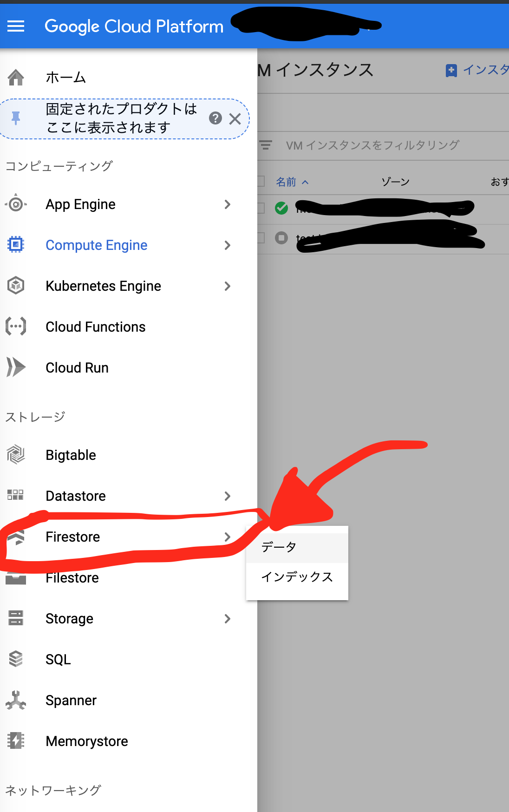Click the Spanner wrench icon

pyautogui.click(x=16, y=700)
